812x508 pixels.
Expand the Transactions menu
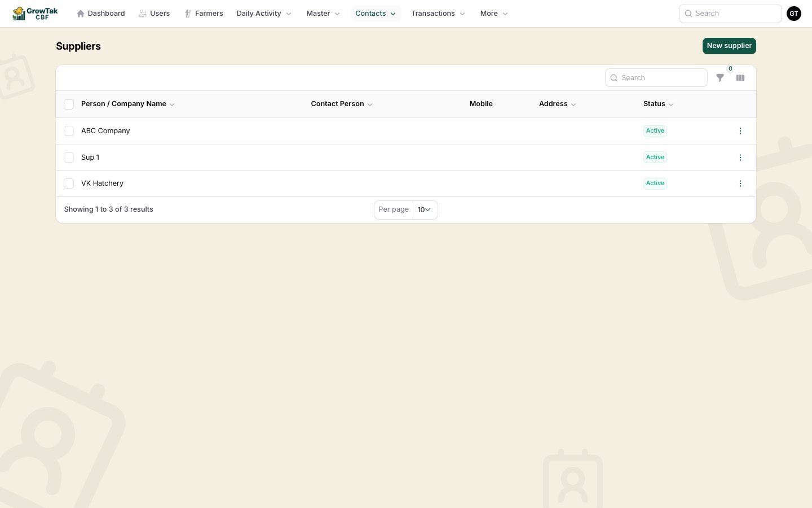pyautogui.click(x=438, y=14)
